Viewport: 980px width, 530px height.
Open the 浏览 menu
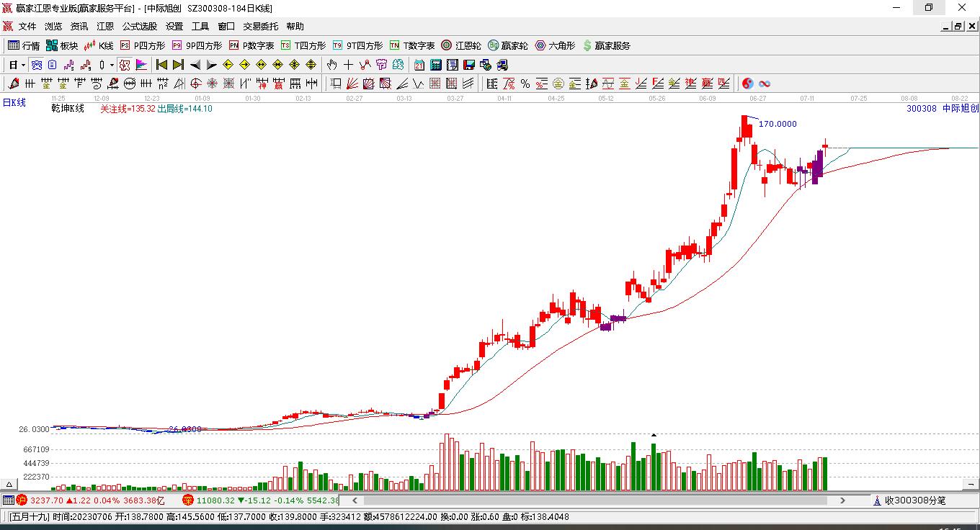tap(53, 27)
